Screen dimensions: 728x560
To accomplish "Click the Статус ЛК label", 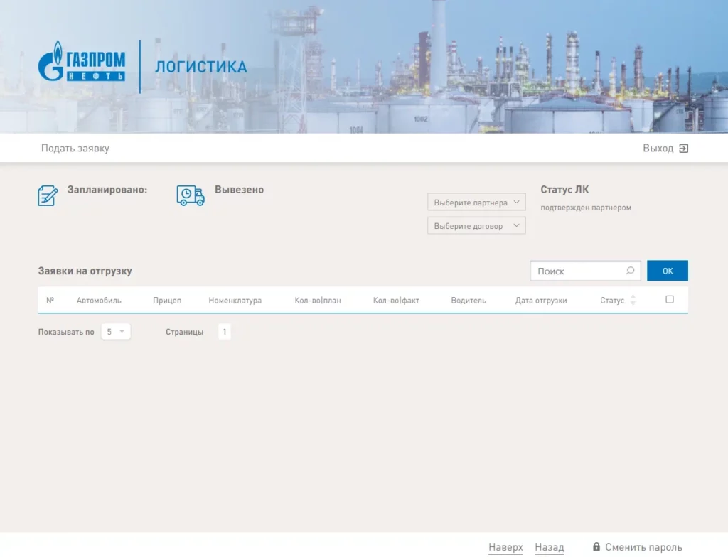I will pyautogui.click(x=564, y=189).
